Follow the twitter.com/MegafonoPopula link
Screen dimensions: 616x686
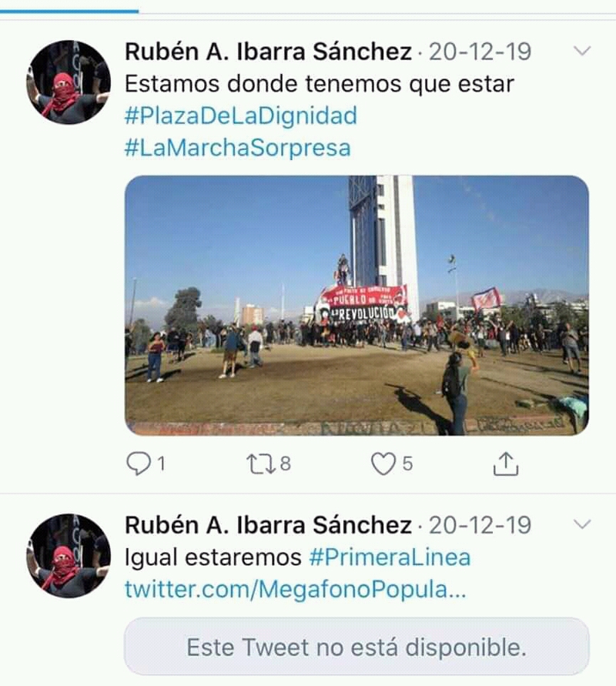[x=296, y=589]
